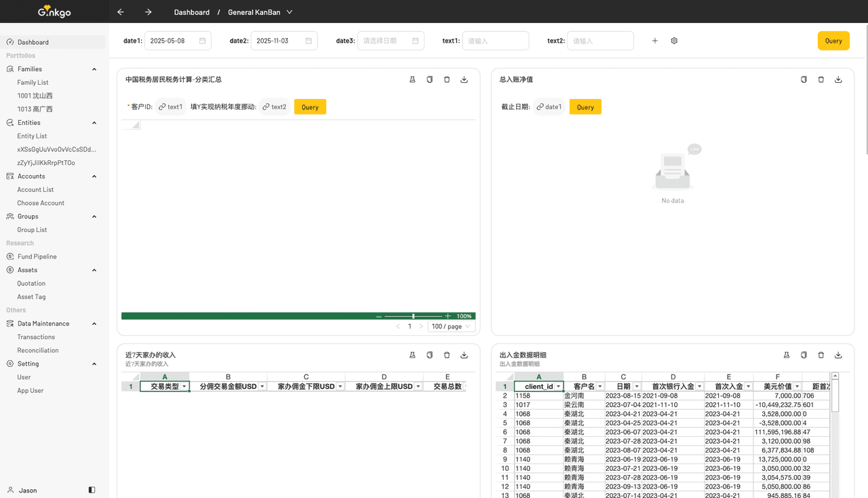Screen dimensions: 868x498
Task: Zoom out the spreadsheet with the minus icon
Action: 378,316
